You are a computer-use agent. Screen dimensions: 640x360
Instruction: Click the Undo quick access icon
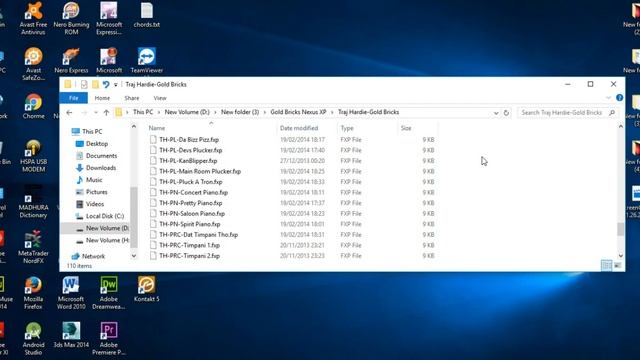106,84
